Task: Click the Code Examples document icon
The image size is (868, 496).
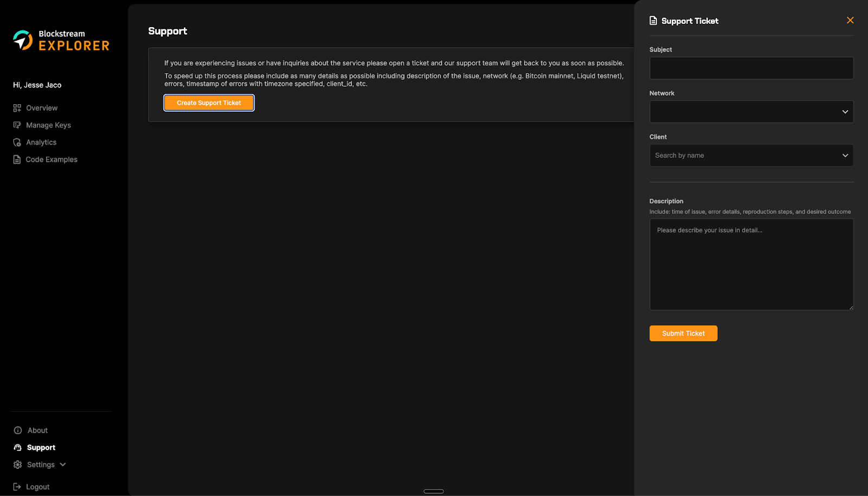Action: pyautogui.click(x=17, y=160)
